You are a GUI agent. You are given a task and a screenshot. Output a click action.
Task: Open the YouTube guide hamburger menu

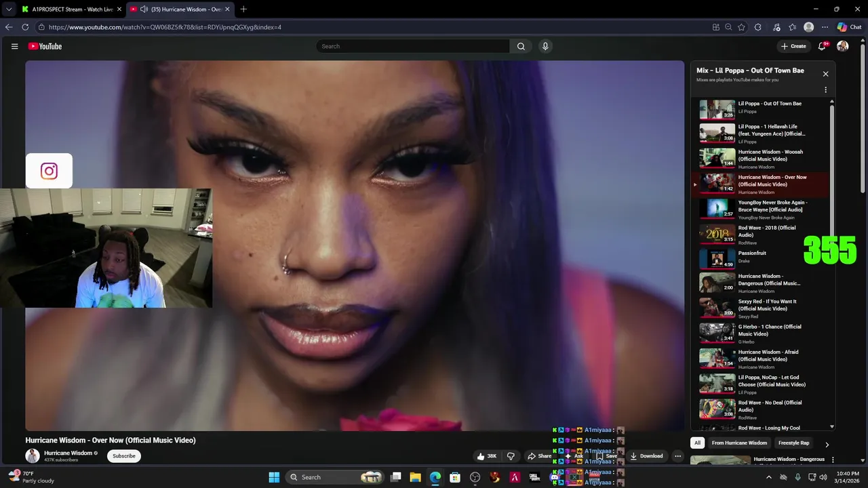click(14, 46)
